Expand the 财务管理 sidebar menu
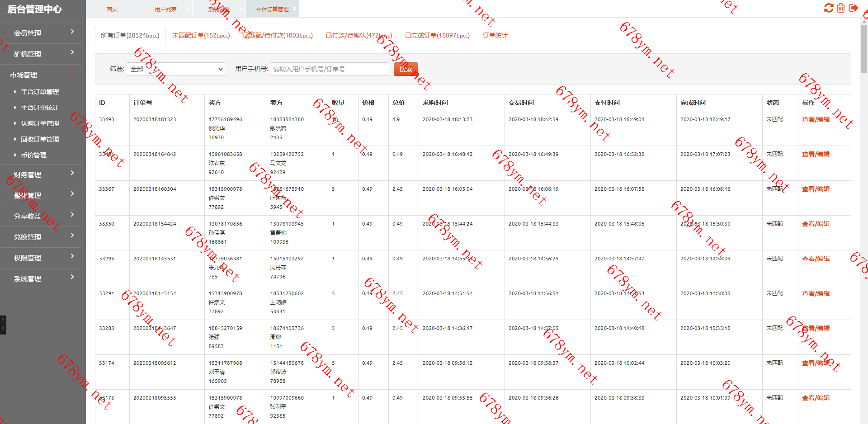868x424 pixels. pyautogui.click(x=41, y=174)
